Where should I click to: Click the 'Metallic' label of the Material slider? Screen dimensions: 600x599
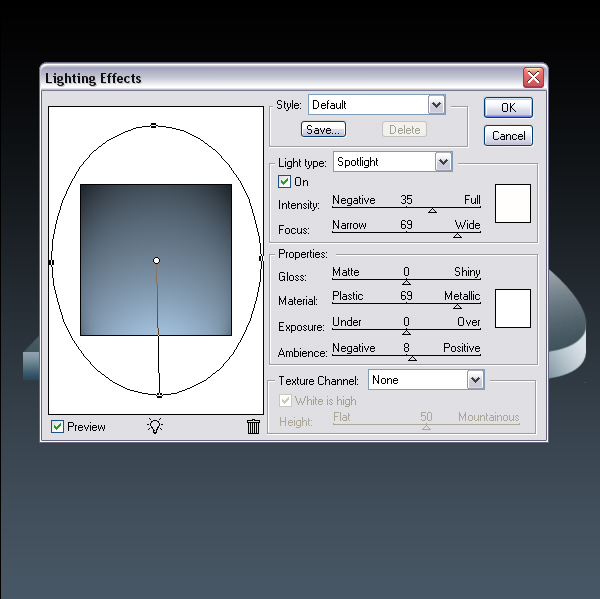pos(462,296)
